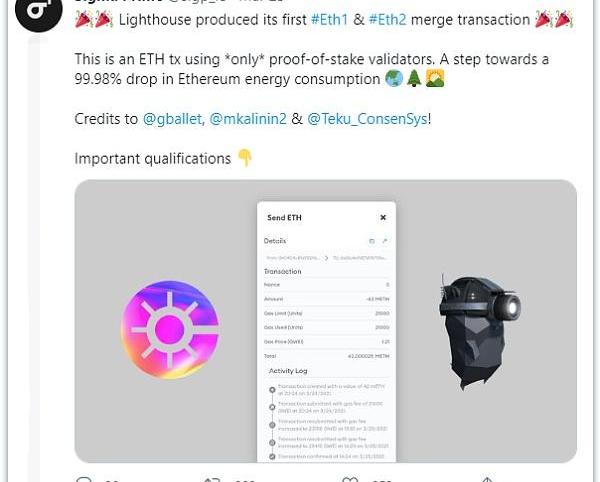Click the black helmet head figure
Screen dimensions: 600x482
pos(478,330)
